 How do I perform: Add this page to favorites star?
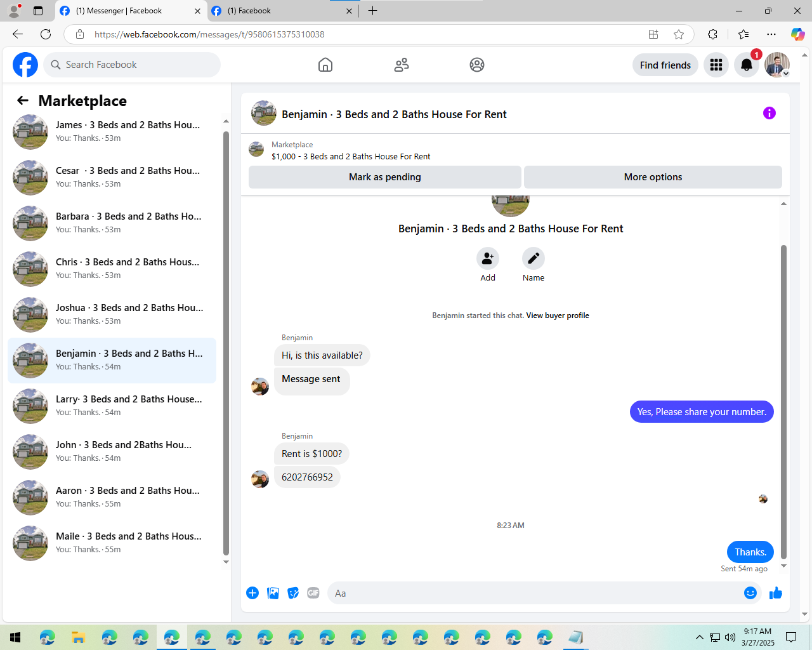click(x=679, y=34)
